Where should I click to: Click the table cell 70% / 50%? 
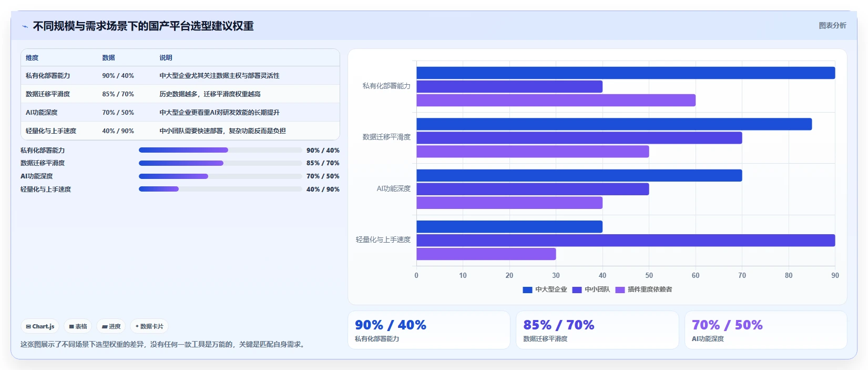point(118,113)
